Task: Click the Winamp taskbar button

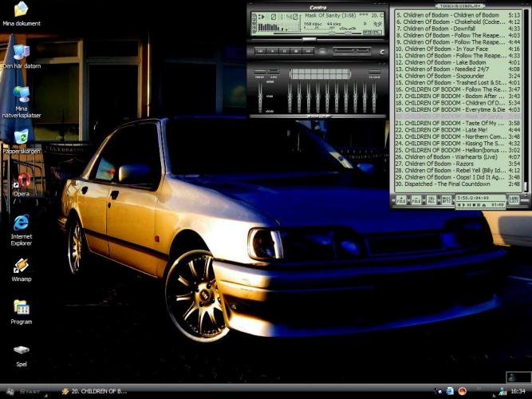Action: pyautogui.click(x=94, y=392)
